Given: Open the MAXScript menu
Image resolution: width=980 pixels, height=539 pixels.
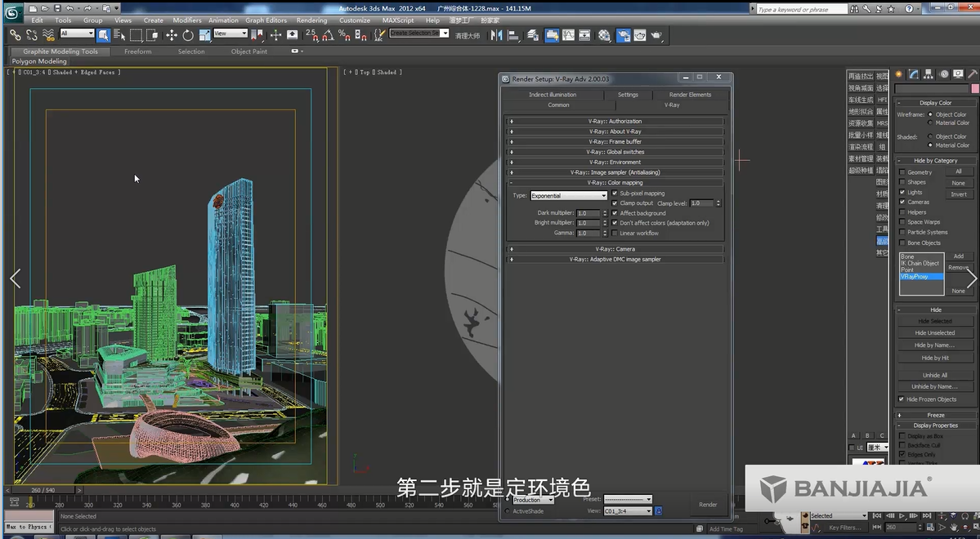Looking at the screenshot, I should (398, 20).
